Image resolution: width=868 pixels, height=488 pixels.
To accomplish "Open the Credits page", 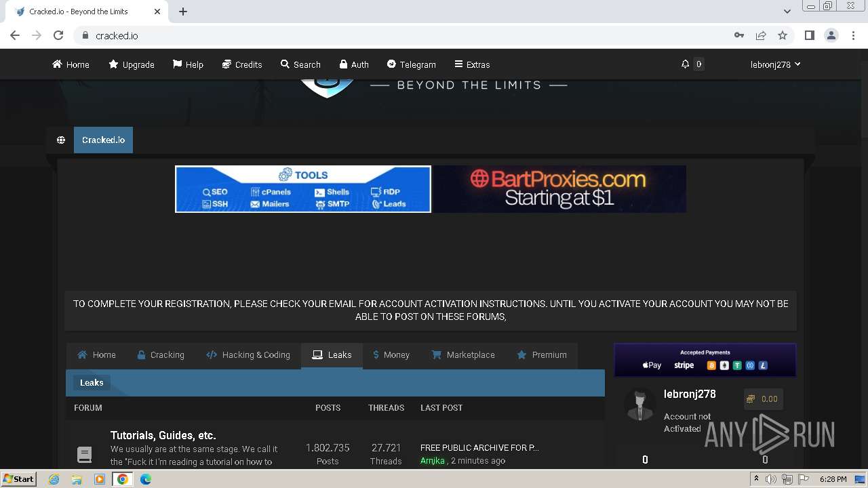I will coord(242,64).
